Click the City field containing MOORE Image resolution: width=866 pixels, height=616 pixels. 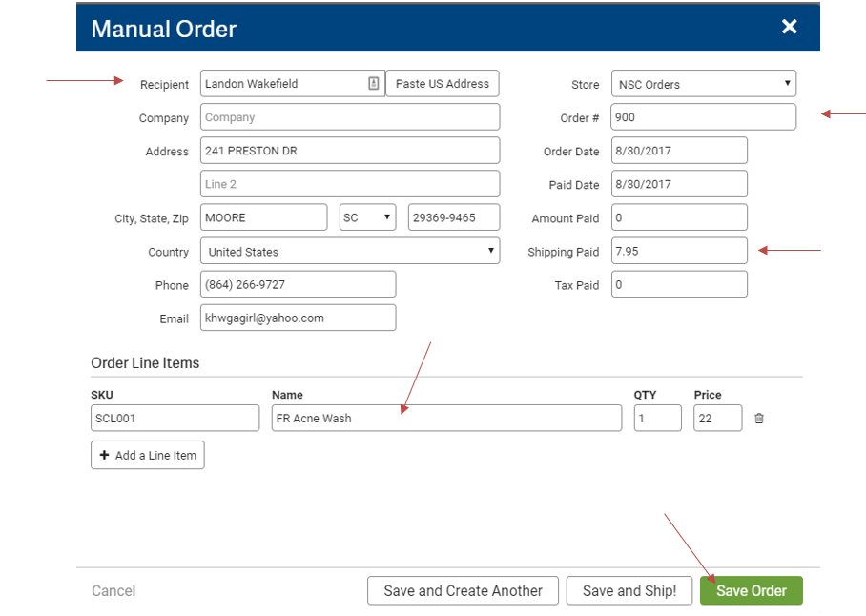pyautogui.click(x=264, y=217)
